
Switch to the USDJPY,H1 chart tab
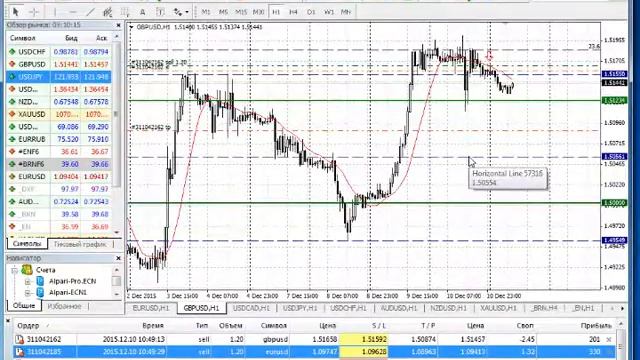tap(300, 308)
